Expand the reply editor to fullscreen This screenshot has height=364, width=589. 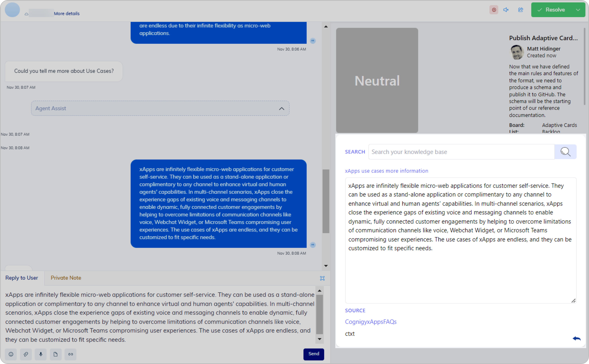[x=322, y=278]
